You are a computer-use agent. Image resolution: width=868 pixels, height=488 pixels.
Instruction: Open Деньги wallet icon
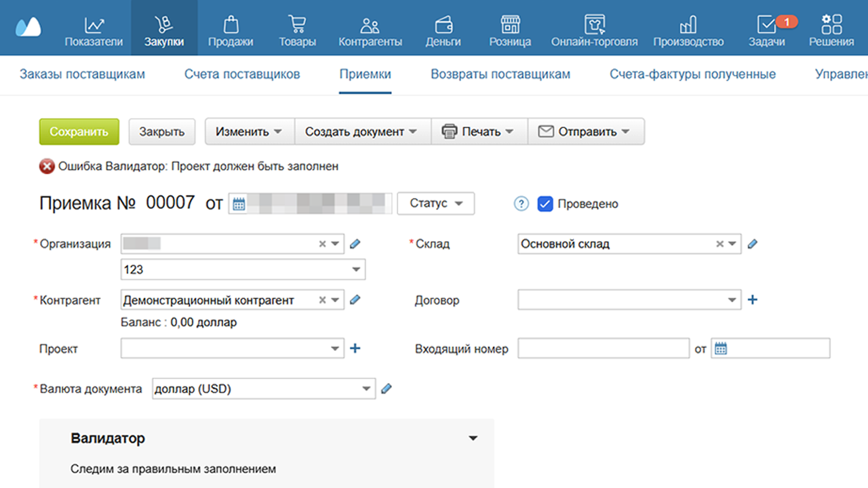[x=443, y=26]
